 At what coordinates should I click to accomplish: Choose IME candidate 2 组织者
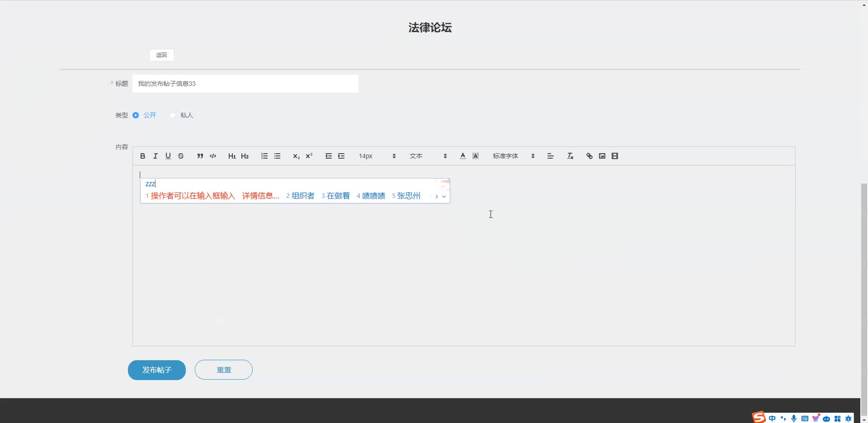[x=300, y=196]
